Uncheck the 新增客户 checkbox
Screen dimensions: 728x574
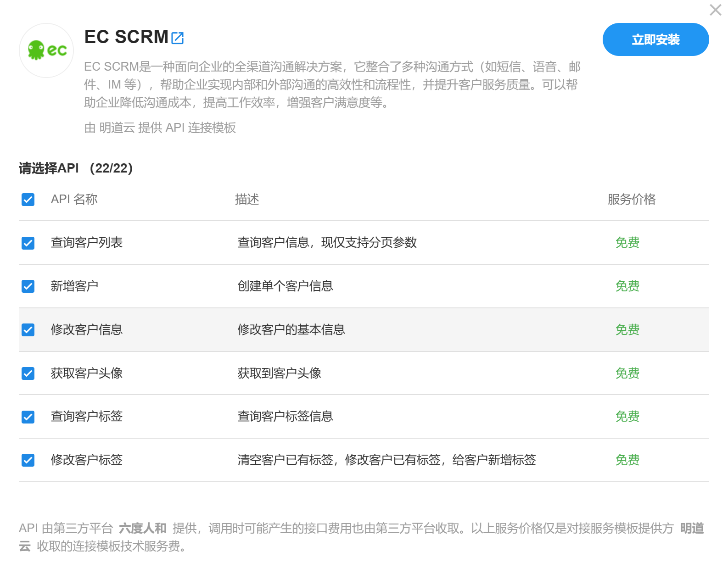[x=28, y=286]
